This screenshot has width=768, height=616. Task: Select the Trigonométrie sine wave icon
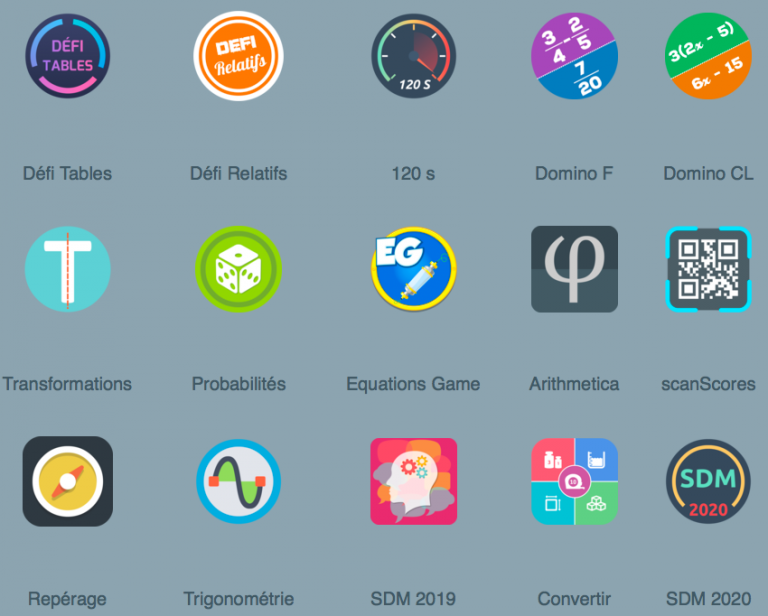pos(239,481)
